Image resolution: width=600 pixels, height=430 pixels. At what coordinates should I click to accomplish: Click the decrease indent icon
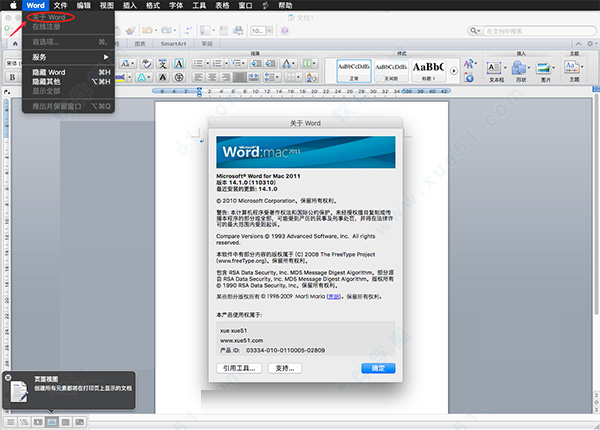click(256, 64)
